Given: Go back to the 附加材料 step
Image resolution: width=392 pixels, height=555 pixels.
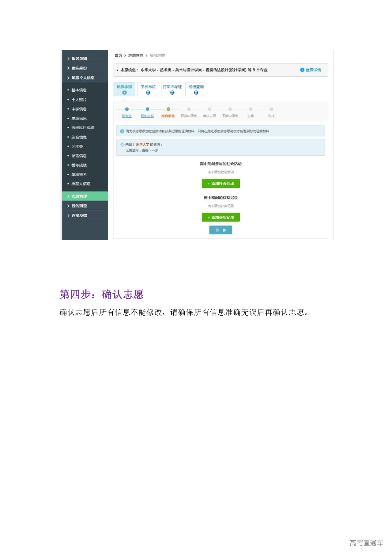Looking at the screenshot, I should [x=147, y=116].
